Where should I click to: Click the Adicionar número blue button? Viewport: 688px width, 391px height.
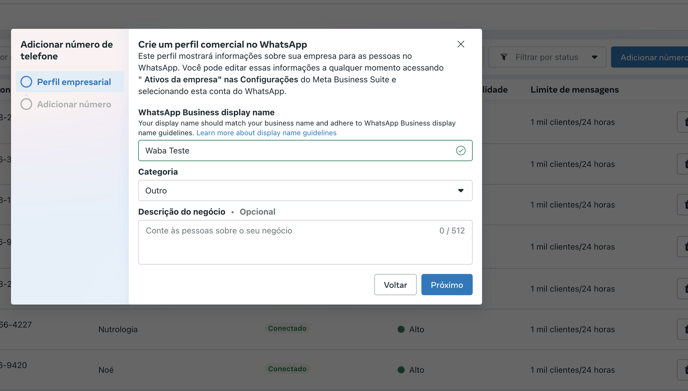point(649,57)
